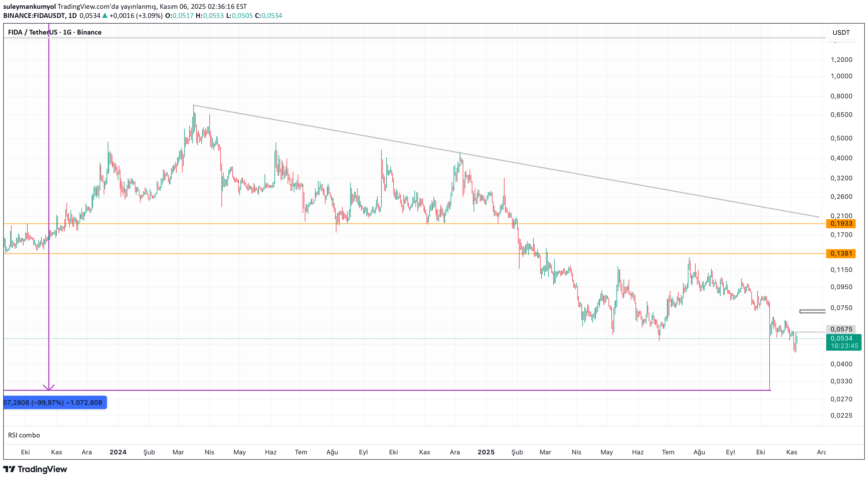Click the BINANCE:FIDAUSDT symbol text

(x=34, y=16)
